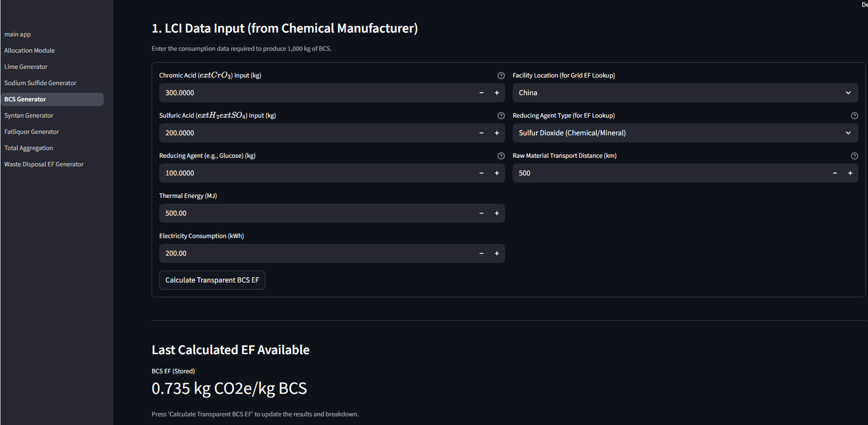Decrease Raw Material Transport Distance with minus
The height and width of the screenshot is (425, 868).
[x=835, y=173]
